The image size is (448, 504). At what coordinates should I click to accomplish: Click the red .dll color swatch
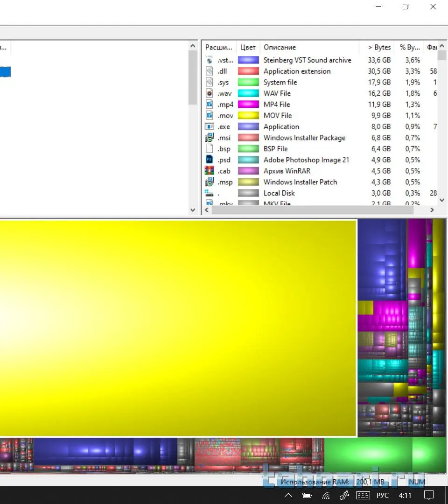coord(248,71)
